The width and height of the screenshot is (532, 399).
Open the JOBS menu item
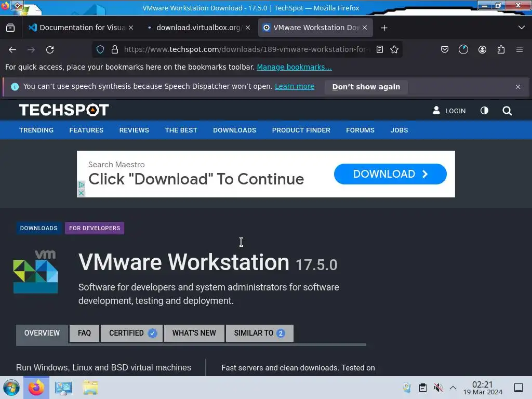[399, 130]
